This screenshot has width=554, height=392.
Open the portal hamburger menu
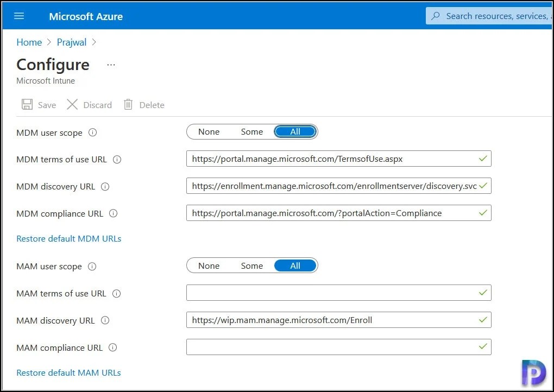pyautogui.click(x=19, y=15)
